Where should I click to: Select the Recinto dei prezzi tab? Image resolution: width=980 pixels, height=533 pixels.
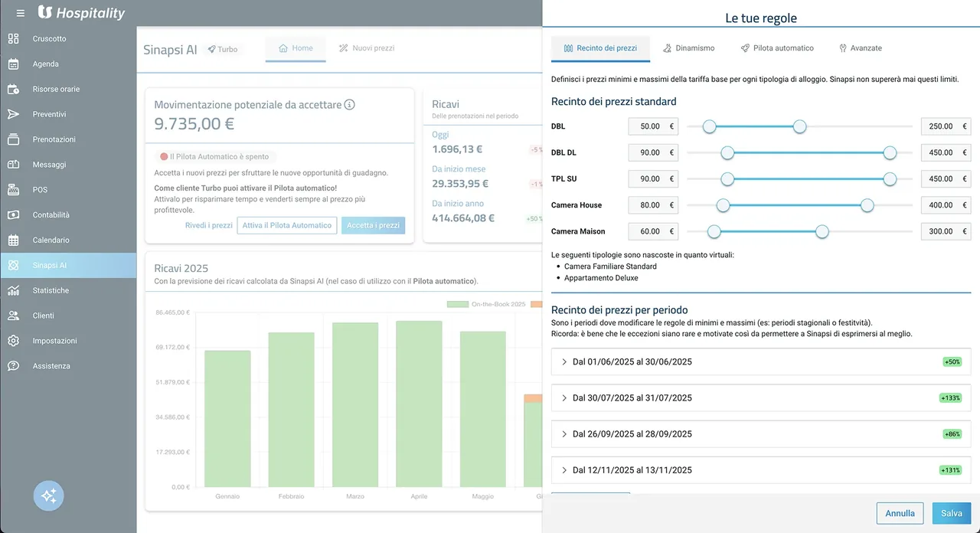click(600, 48)
